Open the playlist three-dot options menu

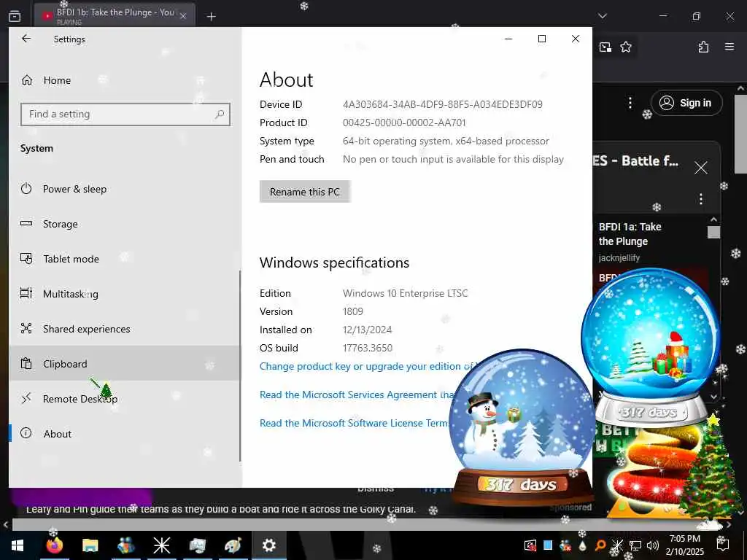701,198
